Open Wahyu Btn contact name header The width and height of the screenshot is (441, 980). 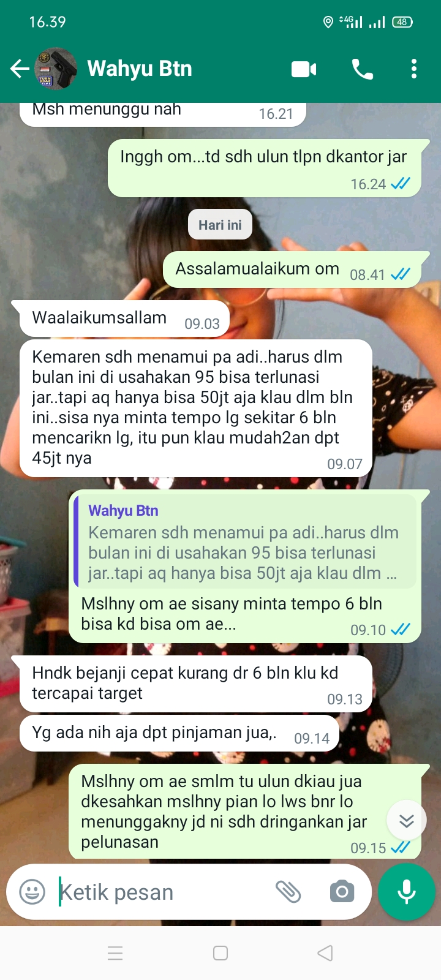pos(140,69)
